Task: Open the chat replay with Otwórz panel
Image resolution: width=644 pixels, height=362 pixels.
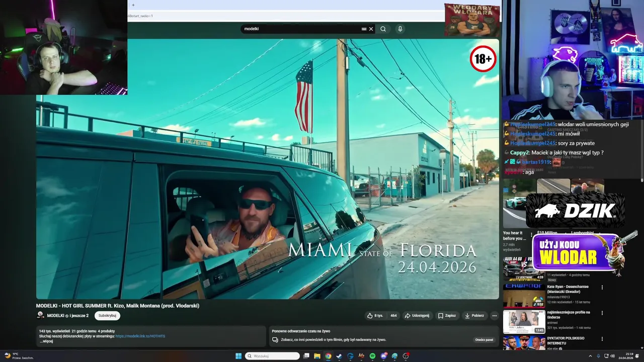Action: (484, 340)
